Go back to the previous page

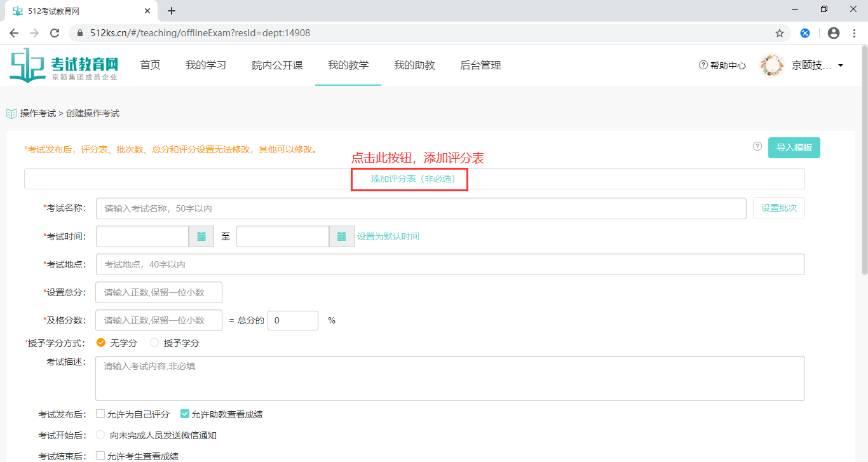pos(14,33)
